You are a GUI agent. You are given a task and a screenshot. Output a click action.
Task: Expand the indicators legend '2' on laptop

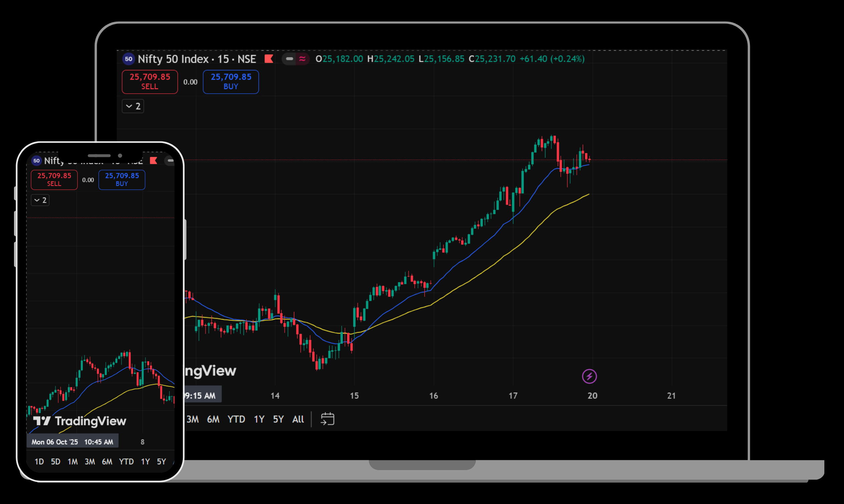coord(133,106)
